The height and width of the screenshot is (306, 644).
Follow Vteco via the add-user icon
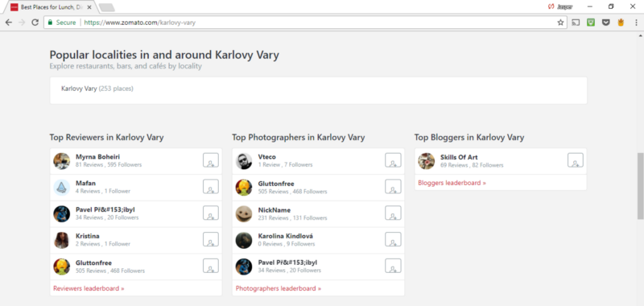coord(393,160)
